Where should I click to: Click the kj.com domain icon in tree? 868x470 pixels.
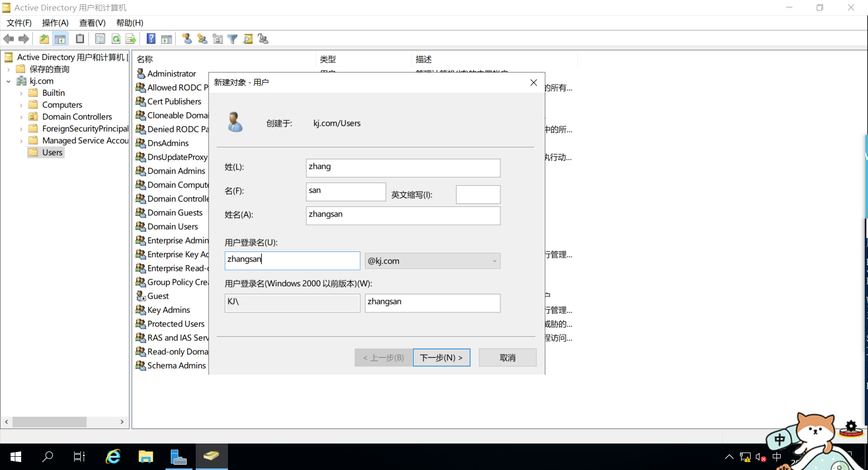tap(22, 81)
